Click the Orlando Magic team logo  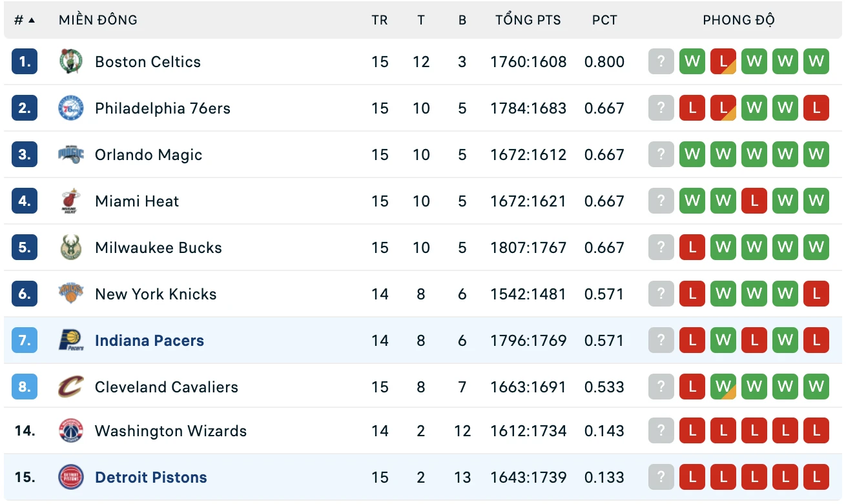point(71,155)
